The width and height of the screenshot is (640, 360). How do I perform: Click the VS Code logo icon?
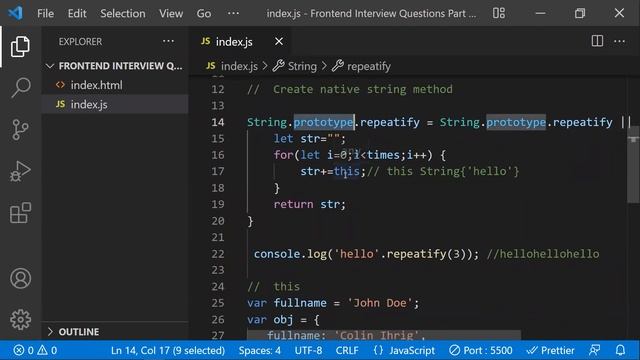coord(16,13)
